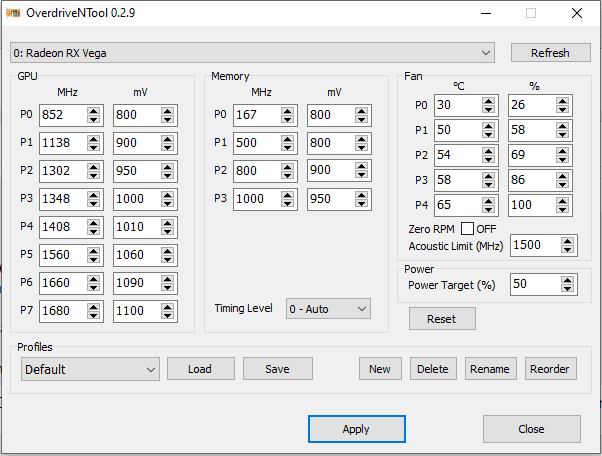The width and height of the screenshot is (602, 456).
Task: Click the Rename profile button
Action: point(490,369)
